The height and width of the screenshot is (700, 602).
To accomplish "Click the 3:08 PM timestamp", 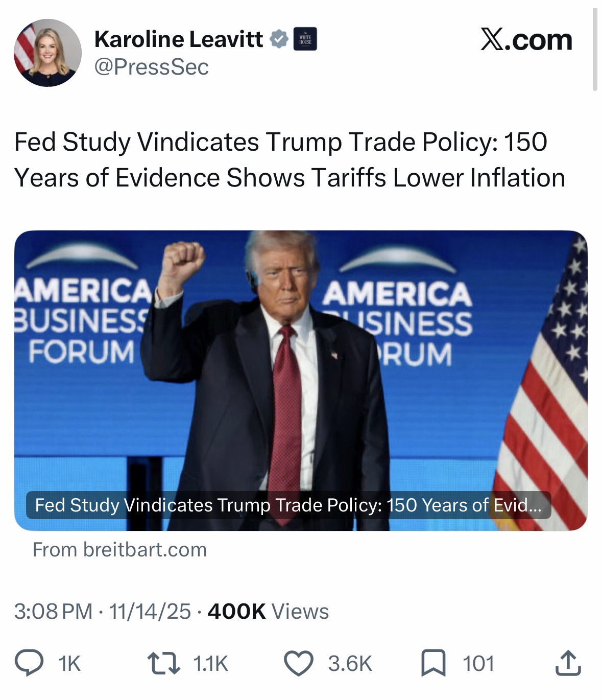I will click(54, 611).
